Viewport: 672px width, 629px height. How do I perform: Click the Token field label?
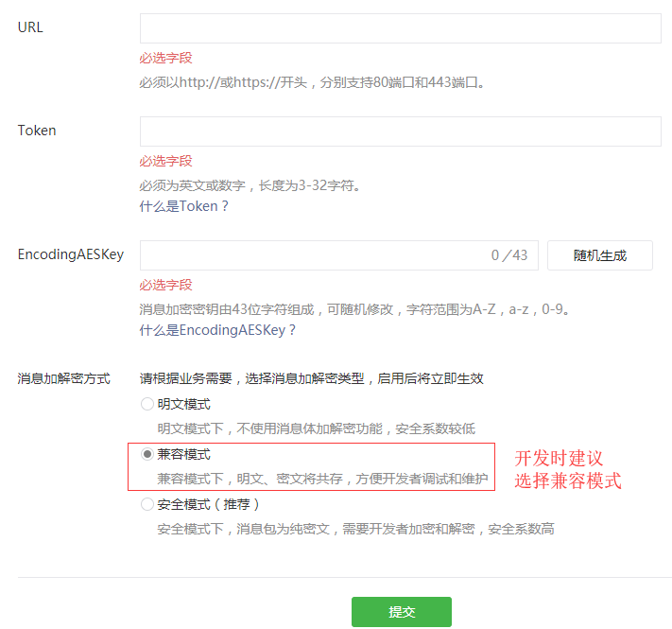click(x=37, y=131)
